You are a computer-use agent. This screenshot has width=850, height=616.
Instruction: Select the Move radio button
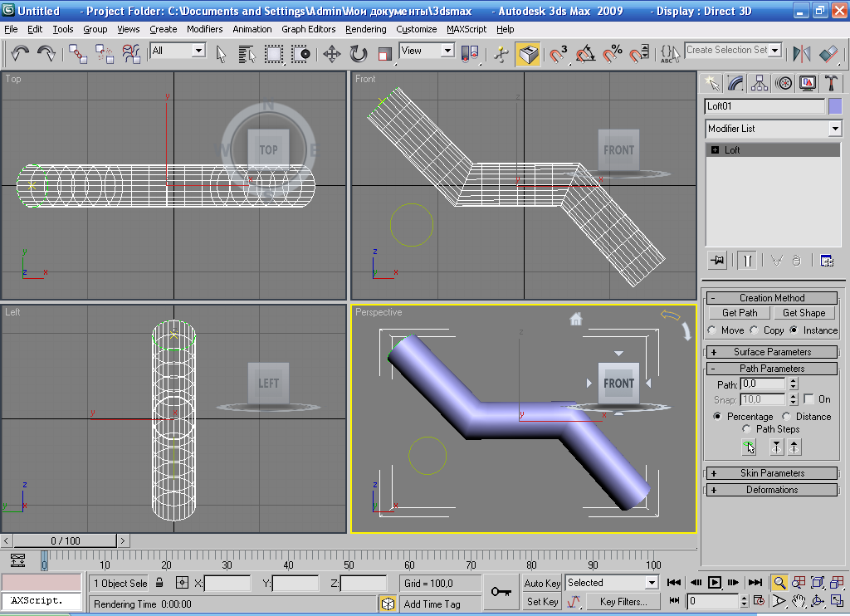712,330
